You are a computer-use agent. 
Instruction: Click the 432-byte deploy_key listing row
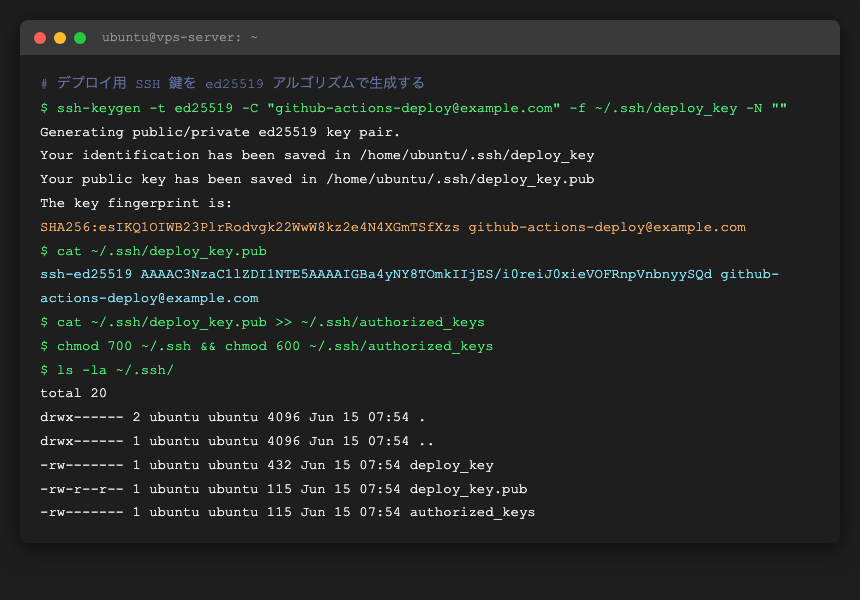pyautogui.click(x=267, y=466)
